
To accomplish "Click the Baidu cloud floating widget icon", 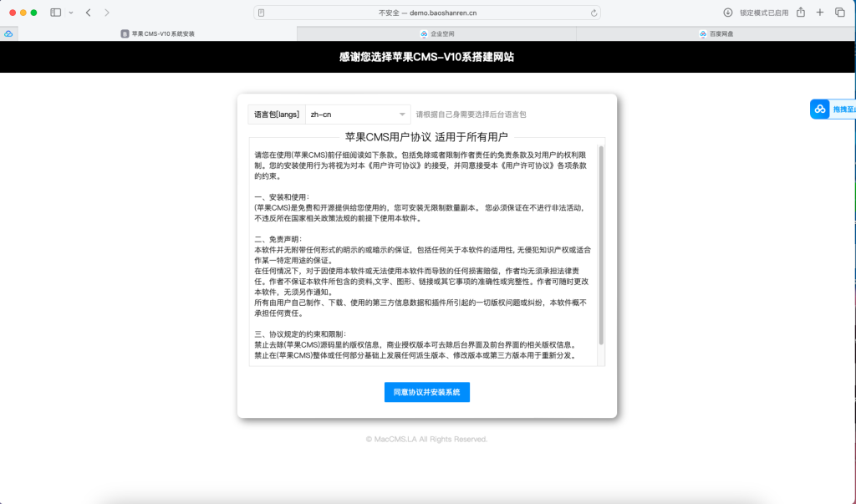I will 820,109.
